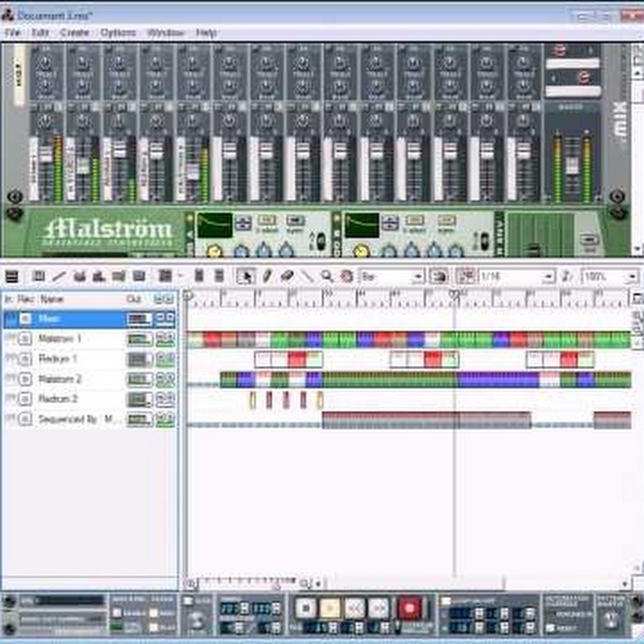Toggle record enable on Redrum 1 track
Viewport: 644px width, 644px height.
(x=25, y=359)
